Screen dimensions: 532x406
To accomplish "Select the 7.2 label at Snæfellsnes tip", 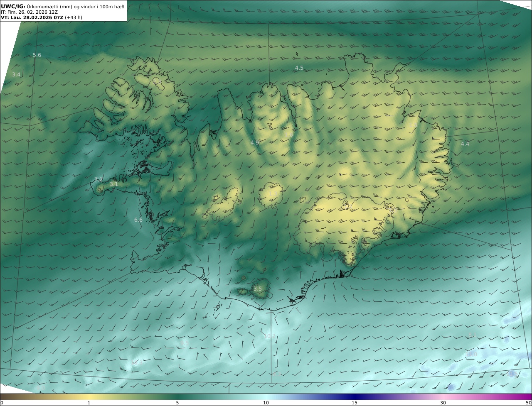I will click(99, 179).
